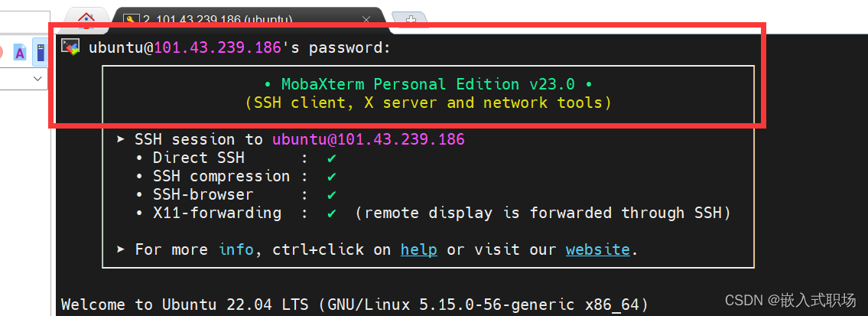Click the document A icon in sidebar
The image size is (868, 316).
[x=19, y=53]
